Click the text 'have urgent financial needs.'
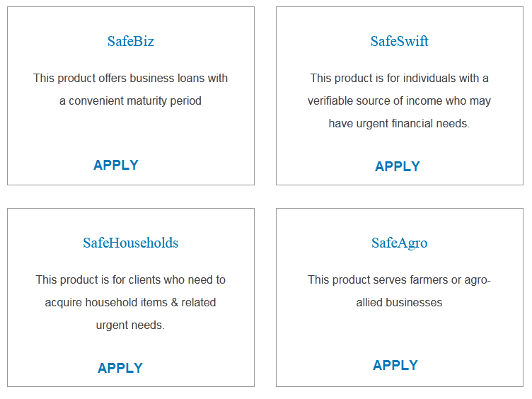Image resolution: width=532 pixels, height=399 pixels. [399, 123]
